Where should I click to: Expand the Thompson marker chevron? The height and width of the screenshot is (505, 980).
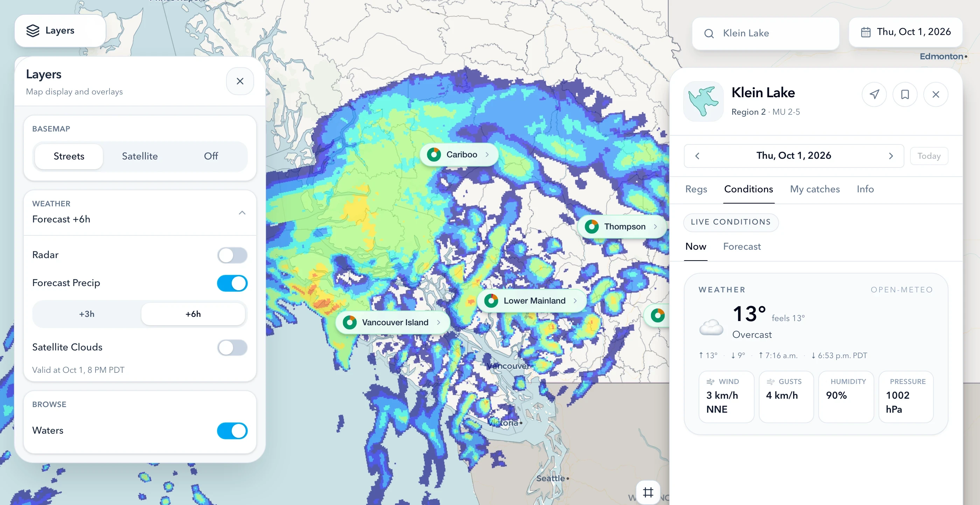click(656, 227)
